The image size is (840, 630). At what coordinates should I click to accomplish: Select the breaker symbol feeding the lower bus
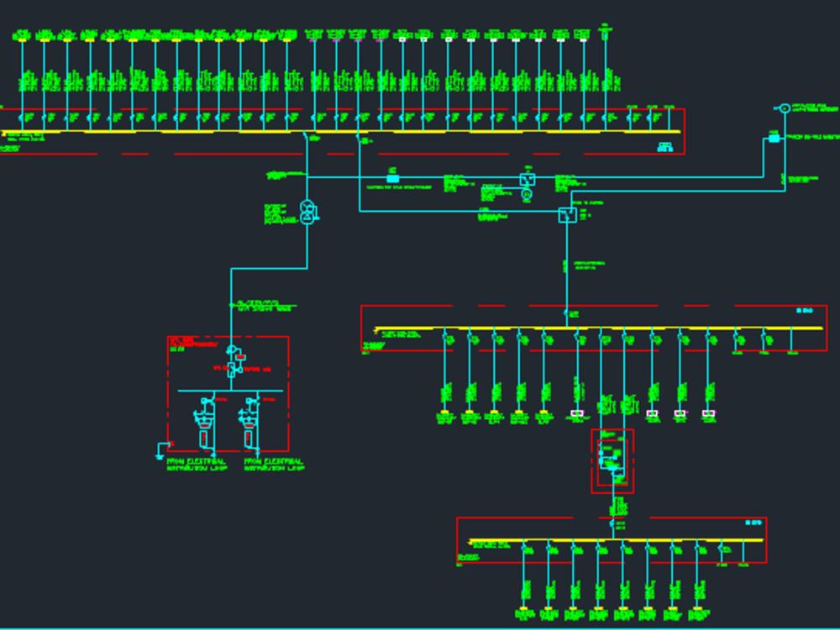point(566,215)
